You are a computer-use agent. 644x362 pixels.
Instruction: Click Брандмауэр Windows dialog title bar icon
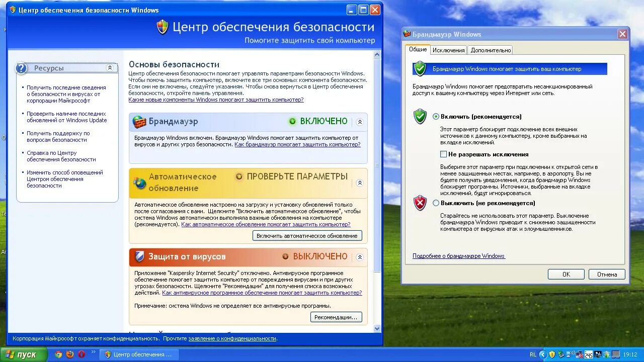pyautogui.click(x=407, y=34)
